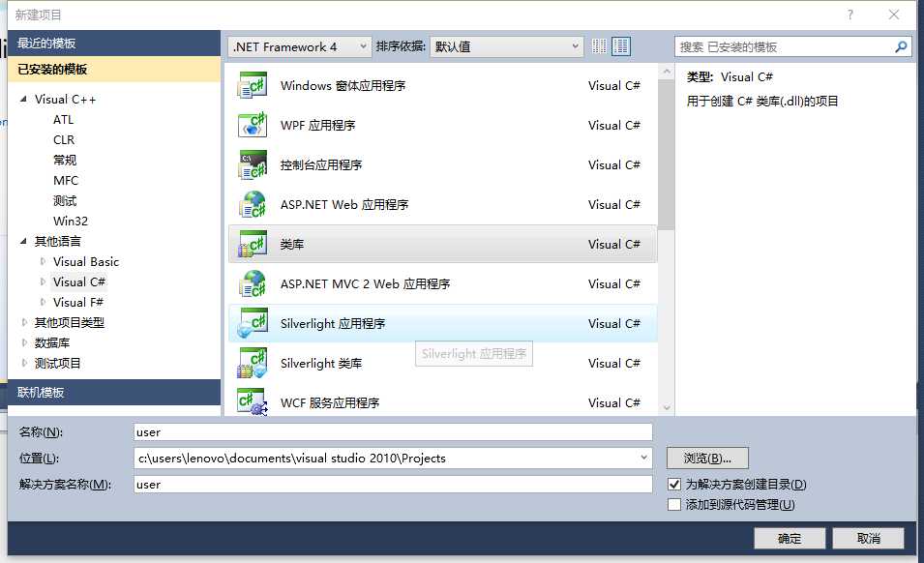This screenshot has width=924, height=563.
Task: Choose the 控制台应用程序 template icon
Action: coord(253,164)
